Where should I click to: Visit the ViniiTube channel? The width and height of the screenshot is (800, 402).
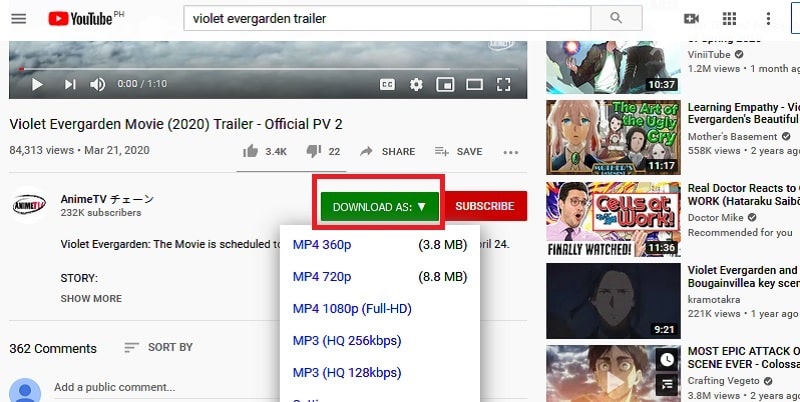point(709,55)
